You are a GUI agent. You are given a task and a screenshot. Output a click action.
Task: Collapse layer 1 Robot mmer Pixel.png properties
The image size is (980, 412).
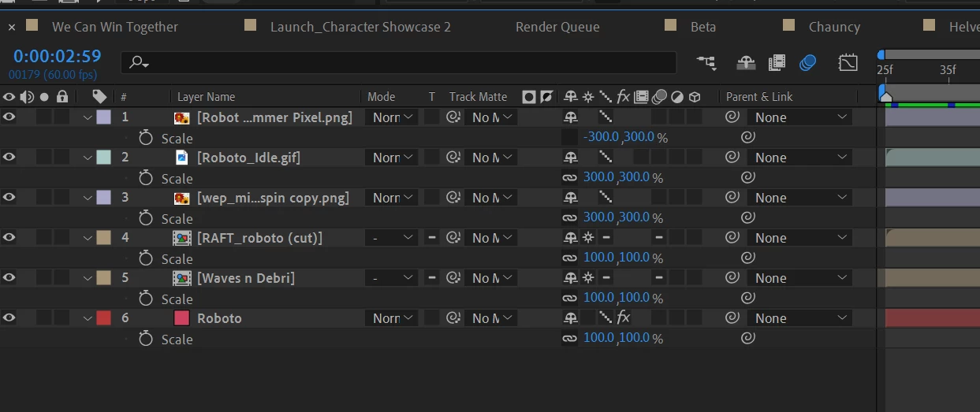click(88, 117)
